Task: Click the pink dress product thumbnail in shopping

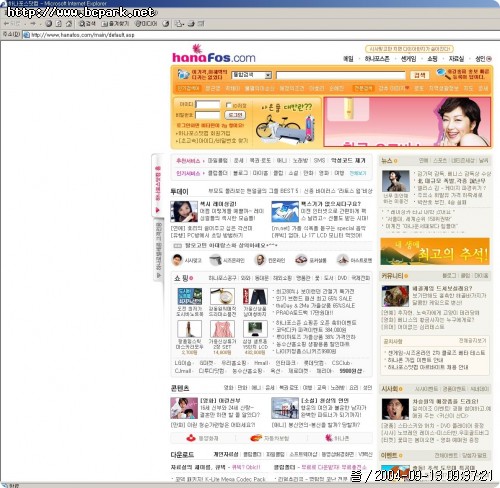Action: 222,329
